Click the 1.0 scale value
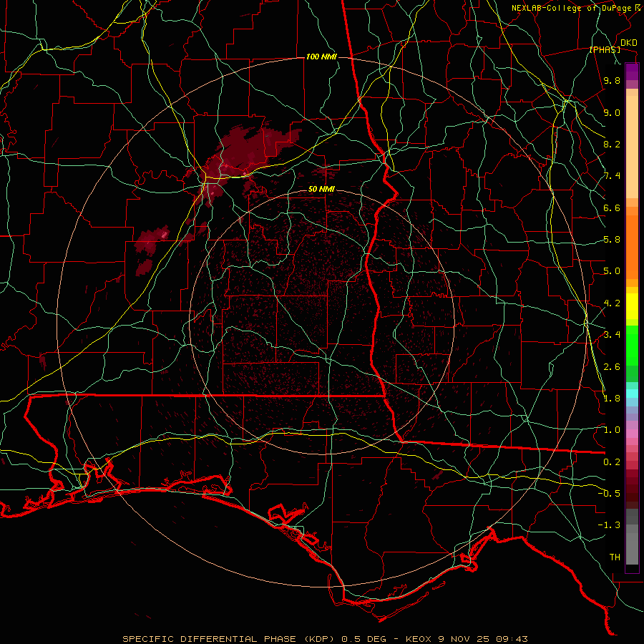The height and width of the screenshot is (644, 644). tap(612, 430)
